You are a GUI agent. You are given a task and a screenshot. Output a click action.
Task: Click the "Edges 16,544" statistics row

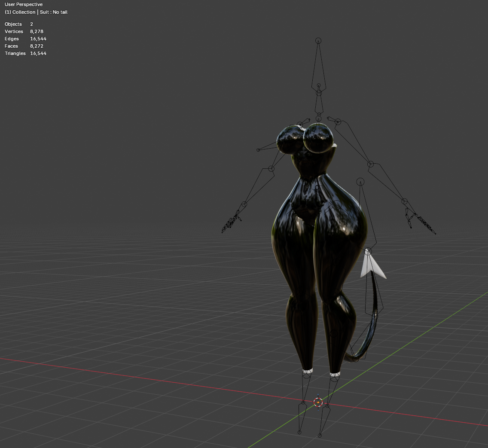(x=25, y=39)
